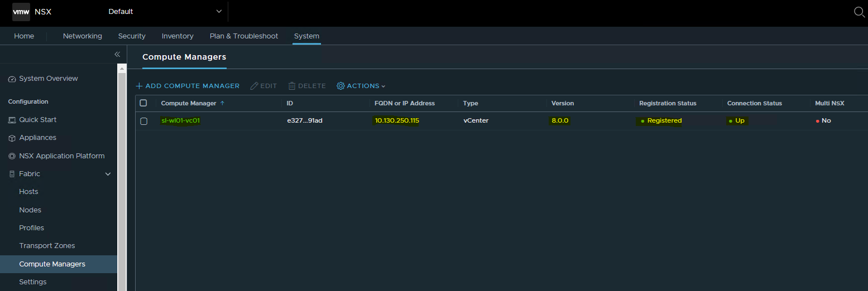The image size is (868, 291).
Task: Click the version 8.0.0 cell
Action: [560, 120]
